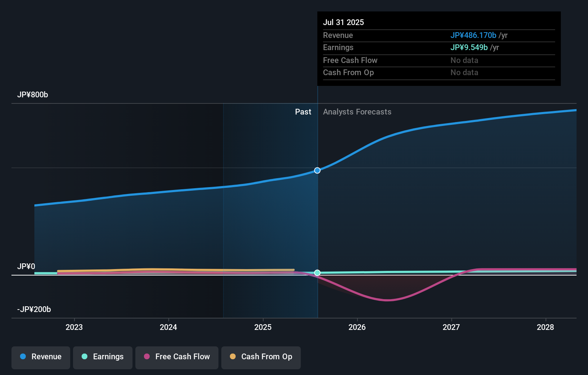Click the yellow Cash From Op legend dot
This screenshot has width=588, height=375.
pos(233,357)
